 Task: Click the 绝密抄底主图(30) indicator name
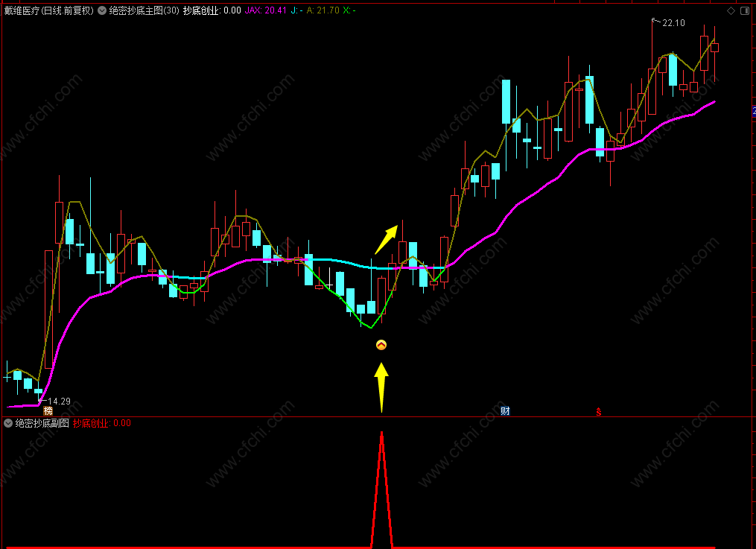pyautogui.click(x=144, y=10)
